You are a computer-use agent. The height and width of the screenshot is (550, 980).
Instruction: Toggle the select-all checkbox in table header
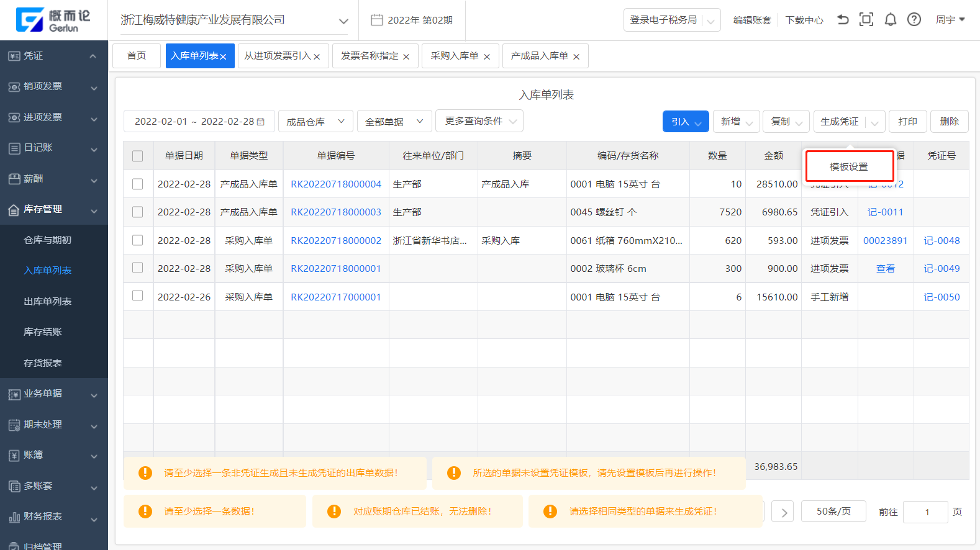pyautogui.click(x=138, y=156)
